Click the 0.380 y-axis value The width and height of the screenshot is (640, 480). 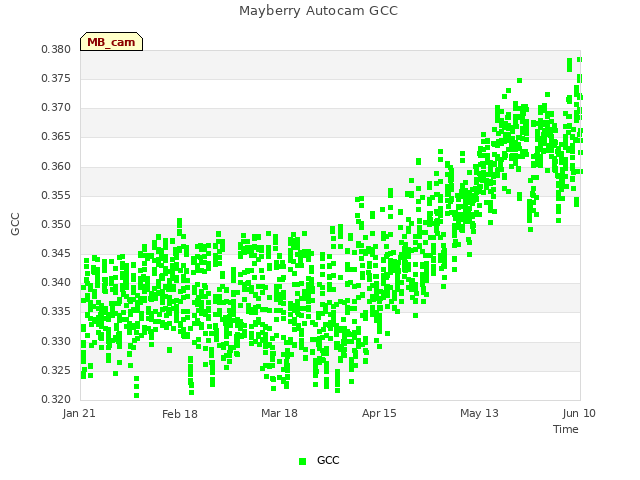click(x=56, y=49)
